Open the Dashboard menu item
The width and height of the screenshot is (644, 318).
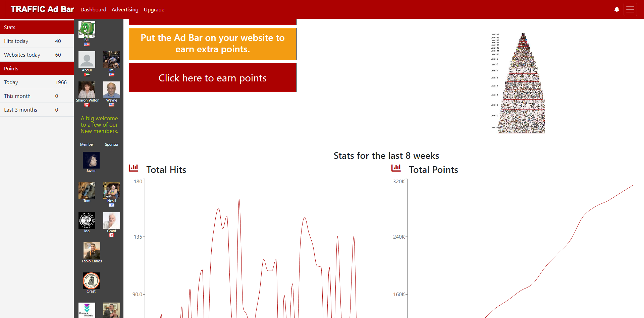[93, 9]
